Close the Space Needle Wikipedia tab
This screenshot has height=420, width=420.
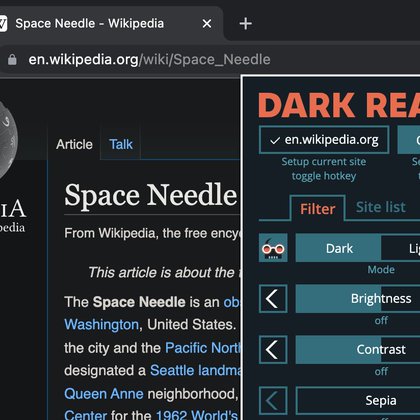tap(207, 24)
